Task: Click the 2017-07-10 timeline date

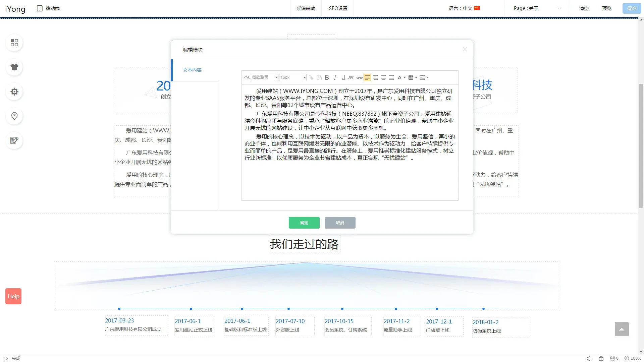Action: point(290,321)
